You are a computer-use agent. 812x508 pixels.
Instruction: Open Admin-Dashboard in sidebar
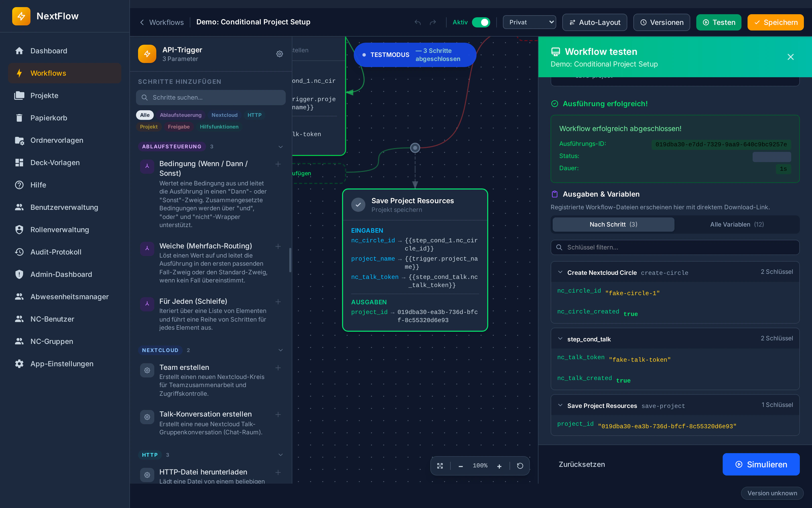coord(65,274)
